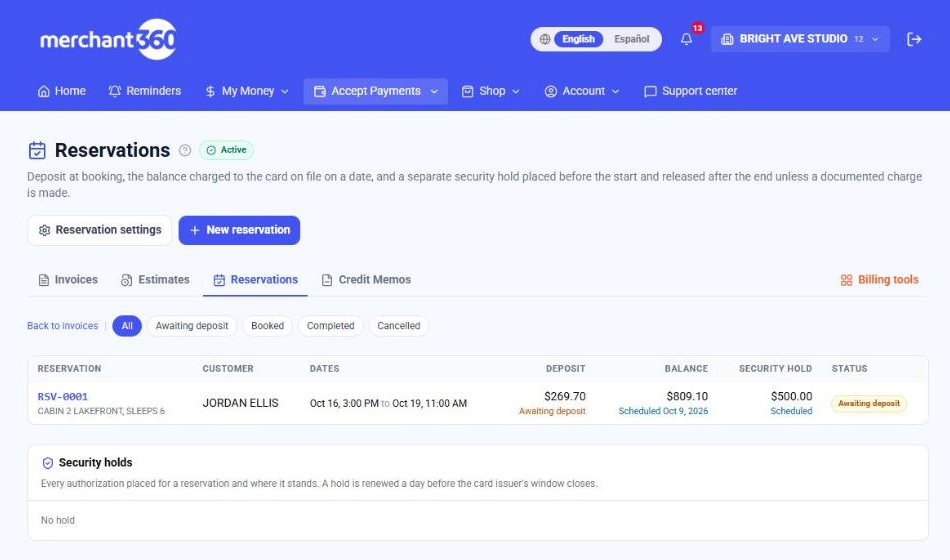This screenshot has height=560, width=950.
Task: Click the Estimates tab icon
Action: tap(126, 280)
